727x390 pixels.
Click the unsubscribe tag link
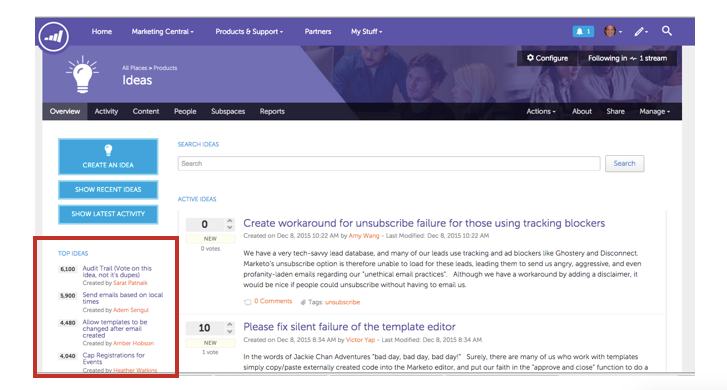[342, 302]
